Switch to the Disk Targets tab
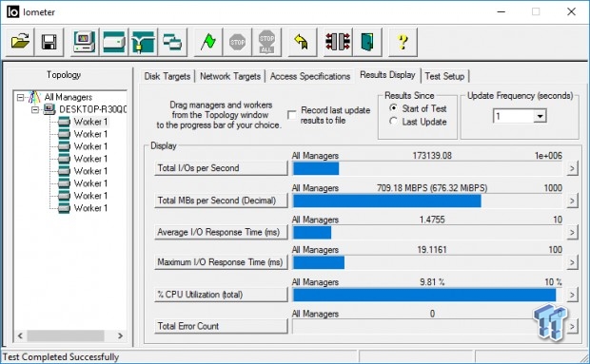Screen dimensions: 590x364 [x=167, y=76]
